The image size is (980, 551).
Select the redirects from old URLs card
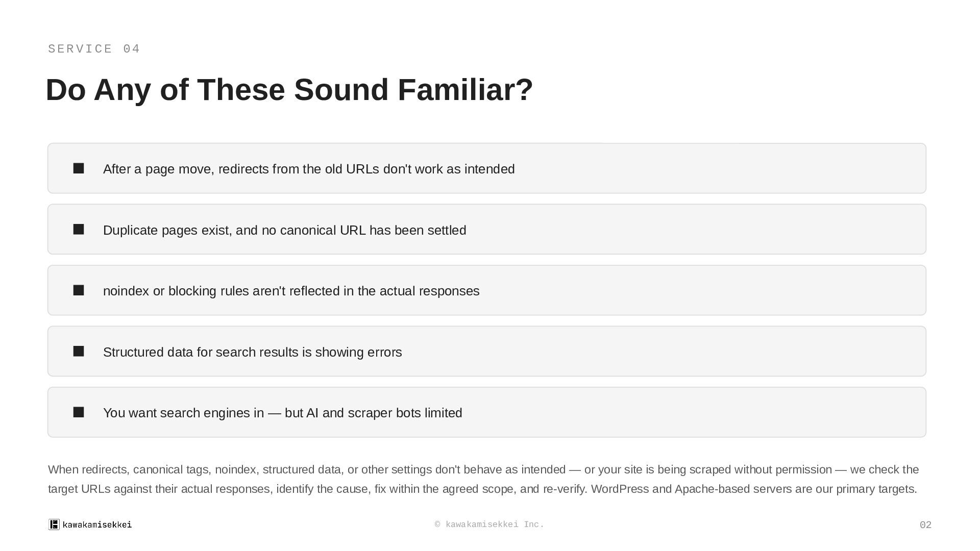tap(487, 168)
